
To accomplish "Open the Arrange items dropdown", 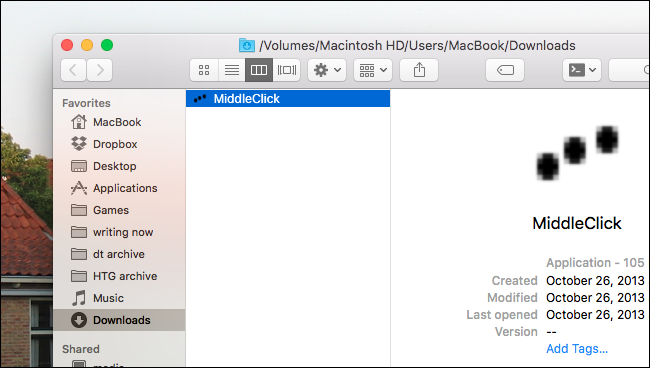I will pyautogui.click(x=373, y=70).
